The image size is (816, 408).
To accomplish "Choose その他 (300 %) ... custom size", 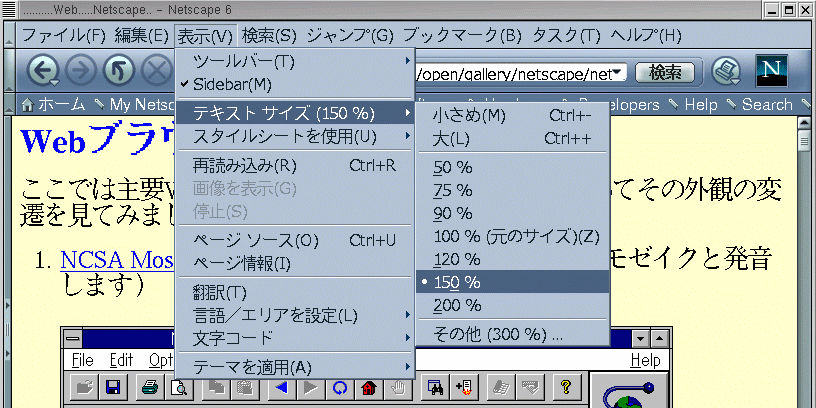I will pos(513,335).
